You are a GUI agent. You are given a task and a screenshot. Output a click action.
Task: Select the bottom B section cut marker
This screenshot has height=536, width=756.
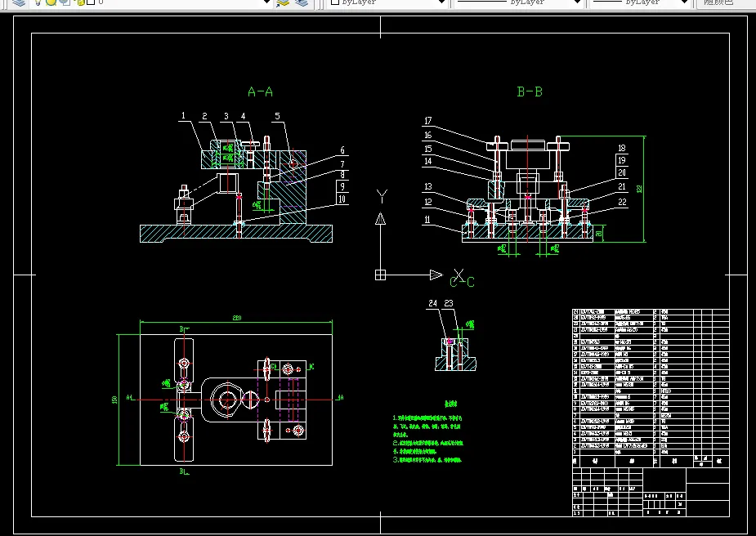184,471
